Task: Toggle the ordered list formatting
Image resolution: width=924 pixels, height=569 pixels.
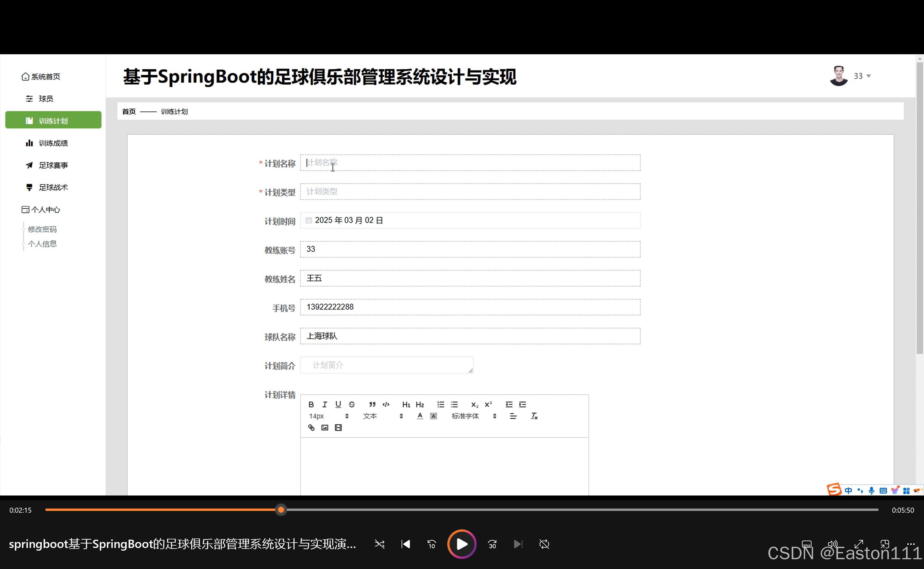Action: pos(440,405)
